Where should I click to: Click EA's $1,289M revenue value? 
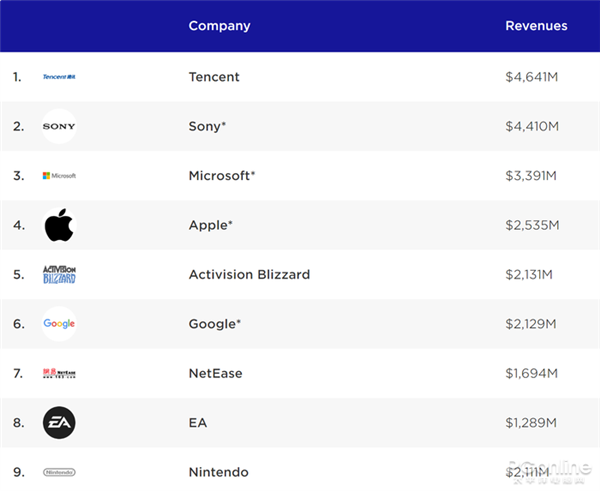pos(532,423)
